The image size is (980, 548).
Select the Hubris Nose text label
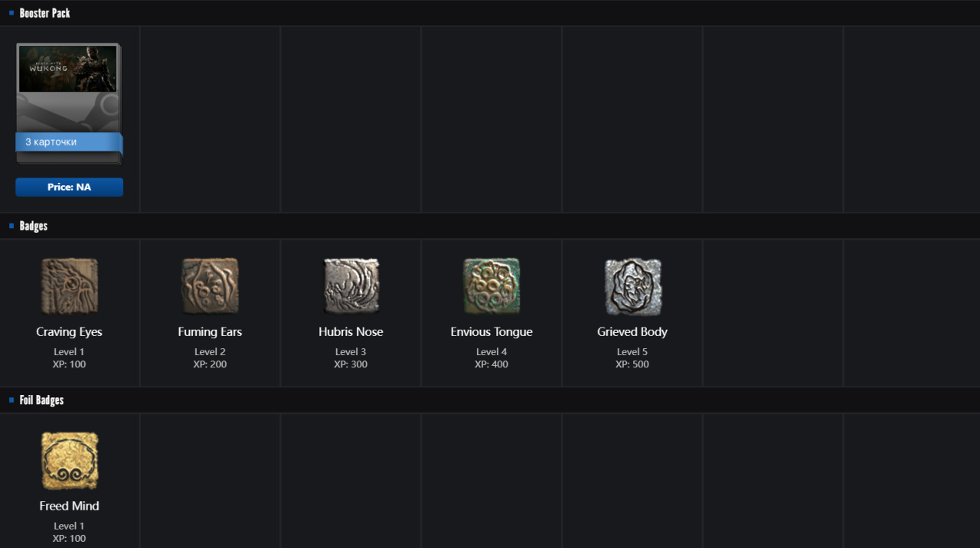(x=351, y=331)
